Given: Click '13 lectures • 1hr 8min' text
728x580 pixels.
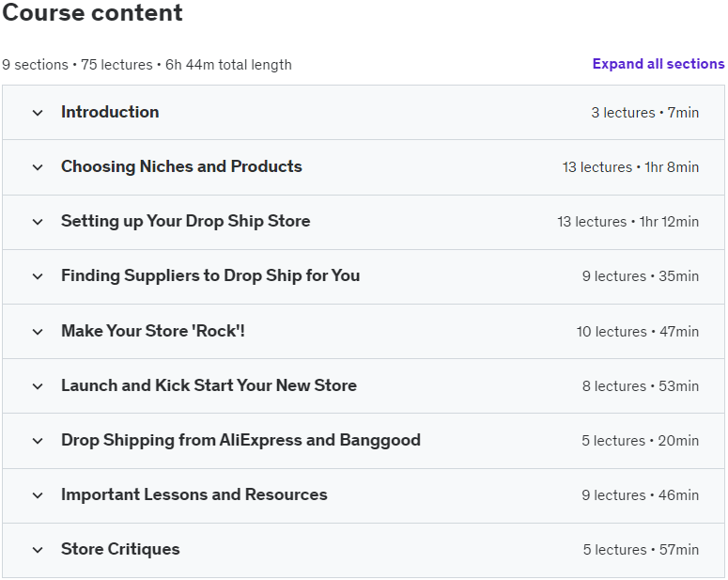Looking at the screenshot, I should (630, 166).
